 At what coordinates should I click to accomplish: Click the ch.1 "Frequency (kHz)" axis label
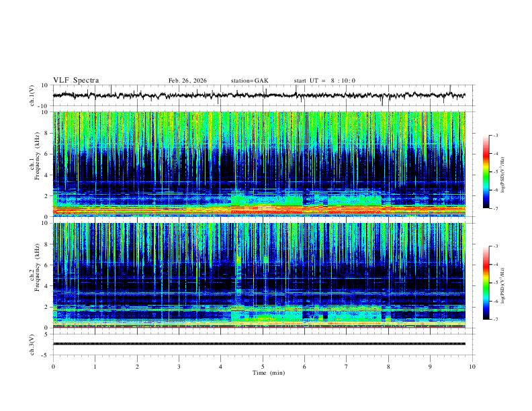(x=37, y=154)
